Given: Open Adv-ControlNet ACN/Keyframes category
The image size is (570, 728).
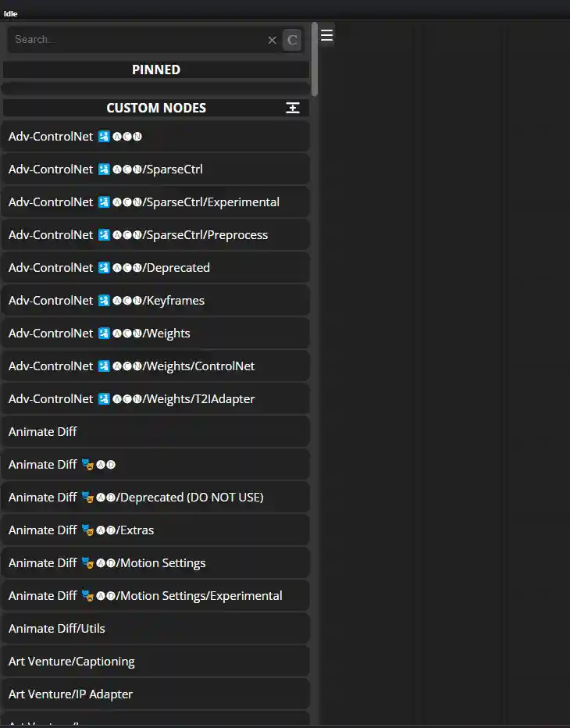Looking at the screenshot, I should pos(155,301).
